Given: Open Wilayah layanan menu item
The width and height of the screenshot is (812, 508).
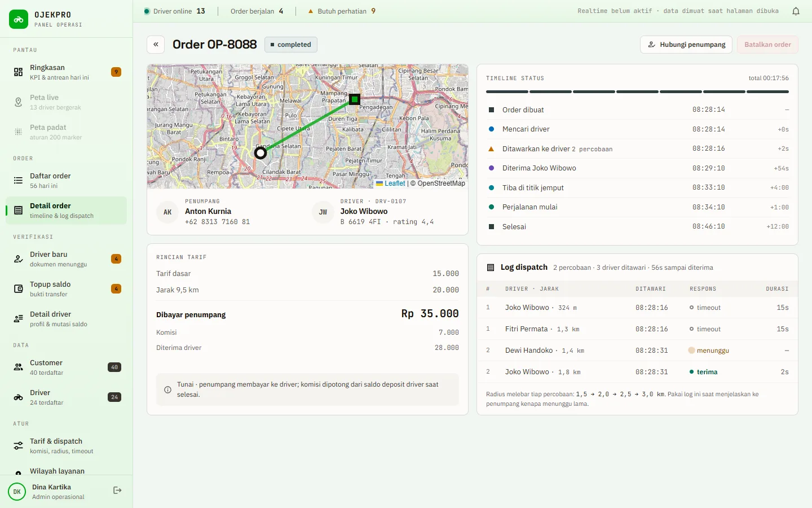Looking at the screenshot, I should point(67,471).
